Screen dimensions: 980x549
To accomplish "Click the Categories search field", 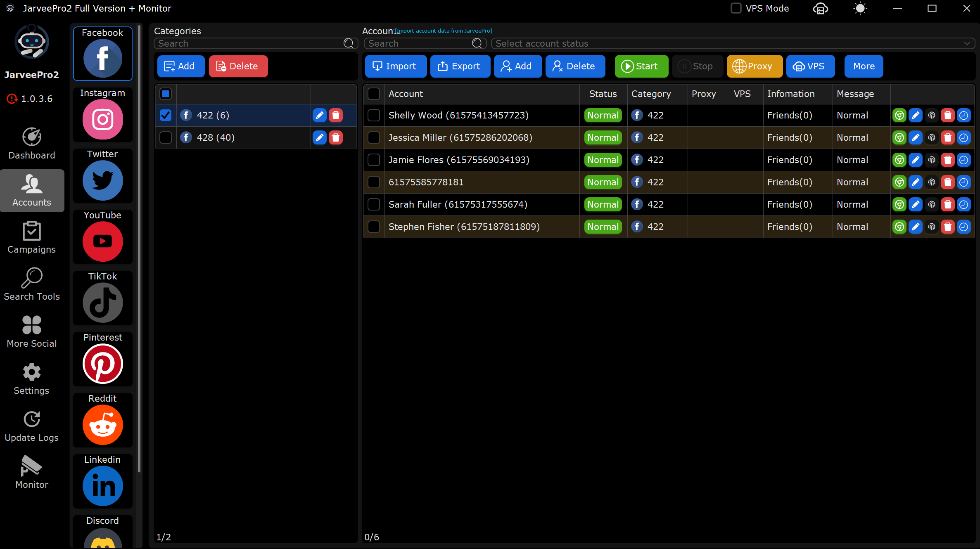I will (x=256, y=43).
